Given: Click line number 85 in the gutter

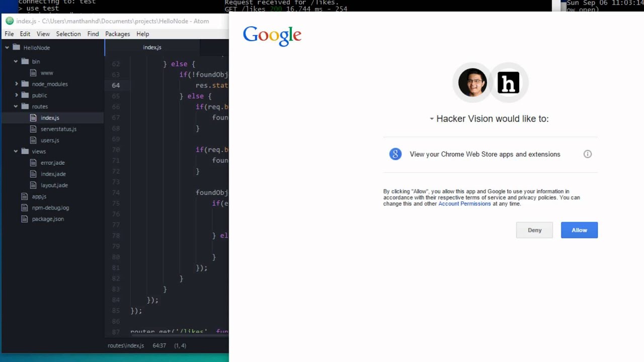Looking at the screenshot, I should click(x=116, y=311).
